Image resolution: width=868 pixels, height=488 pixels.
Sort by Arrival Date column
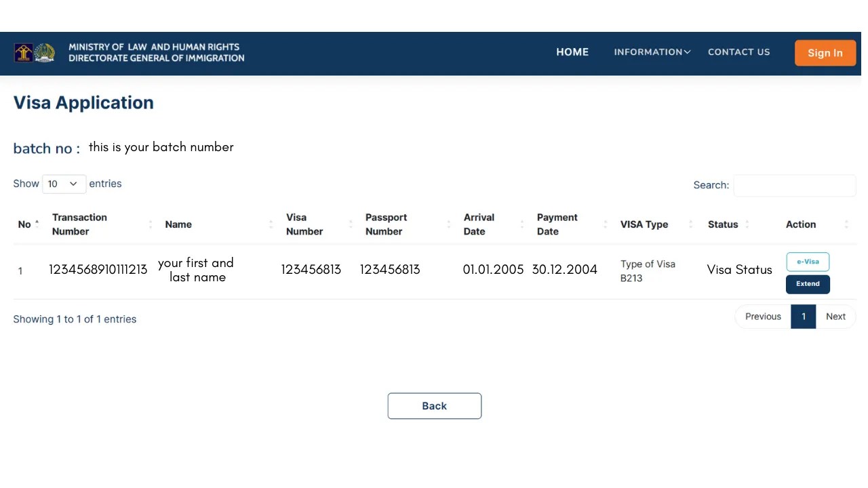pyautogui.click(x=494, y=224)
